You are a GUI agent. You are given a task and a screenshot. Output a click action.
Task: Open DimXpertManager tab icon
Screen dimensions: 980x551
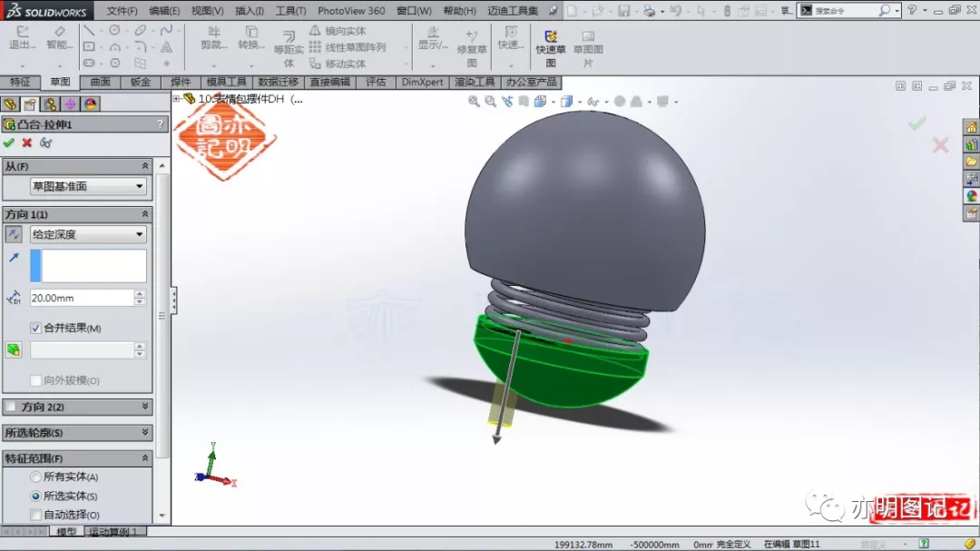pos(70,103)
